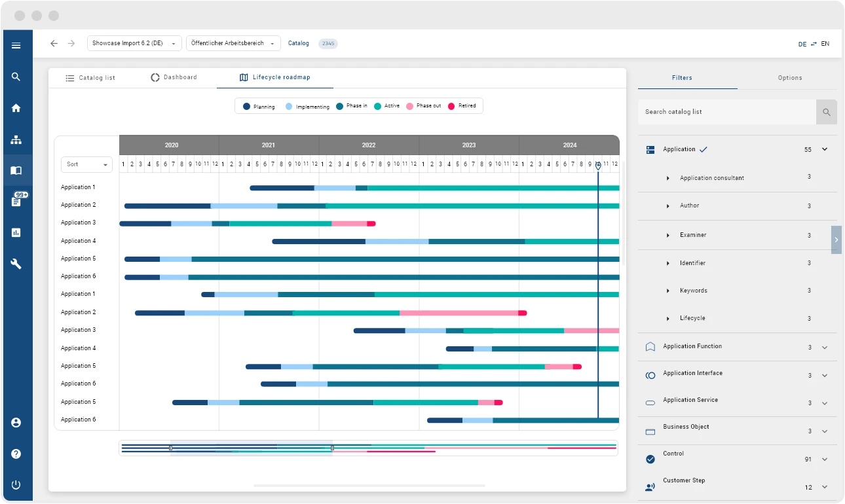Click the right handle of the timeline range
This screenshot has height=504, width=845.
tap(332, 448)
